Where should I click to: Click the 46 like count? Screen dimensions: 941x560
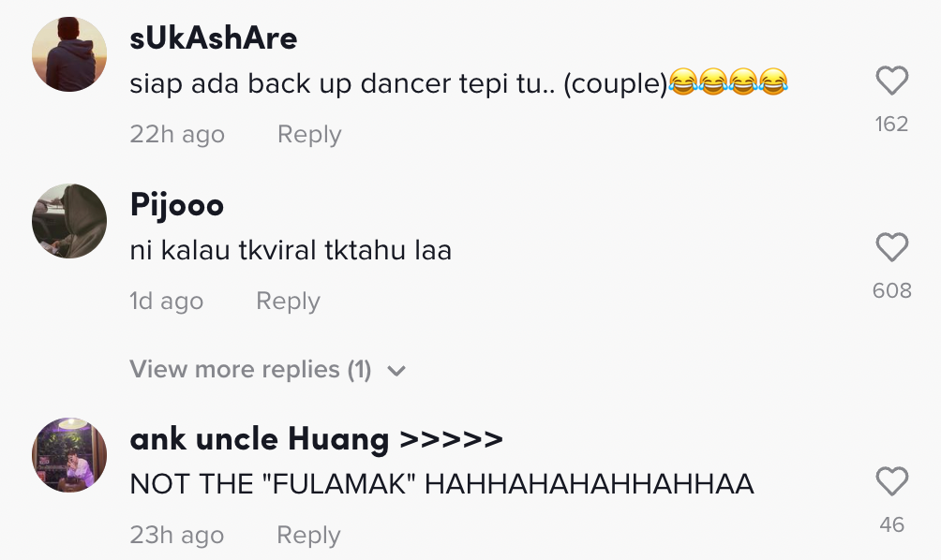[x=891, y=524]
